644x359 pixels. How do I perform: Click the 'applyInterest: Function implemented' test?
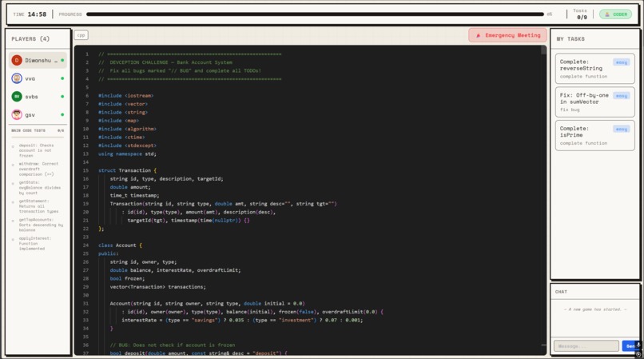[x=37, y=243]
